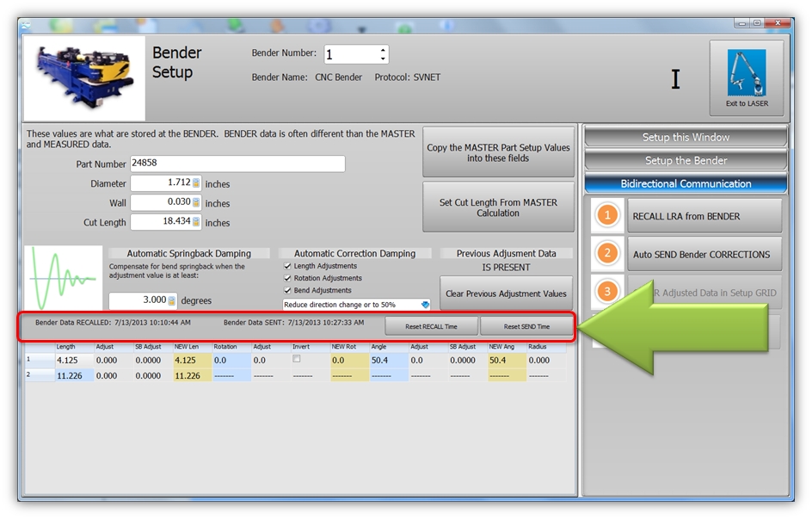
Task: Open the Reduce direction change dropdown
Action: click(425, 305)
